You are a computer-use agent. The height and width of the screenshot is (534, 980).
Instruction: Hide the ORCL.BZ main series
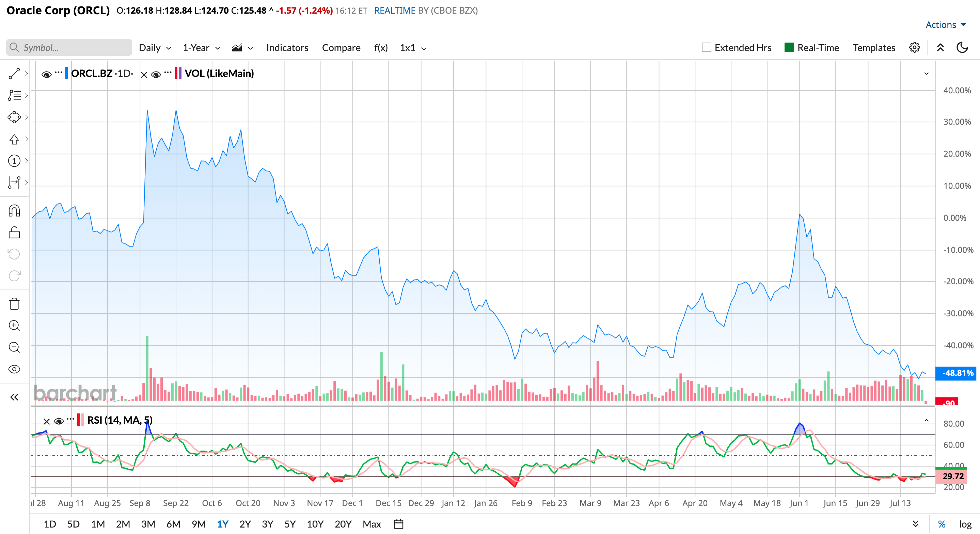pyautogui.click(x=46, y=74)
